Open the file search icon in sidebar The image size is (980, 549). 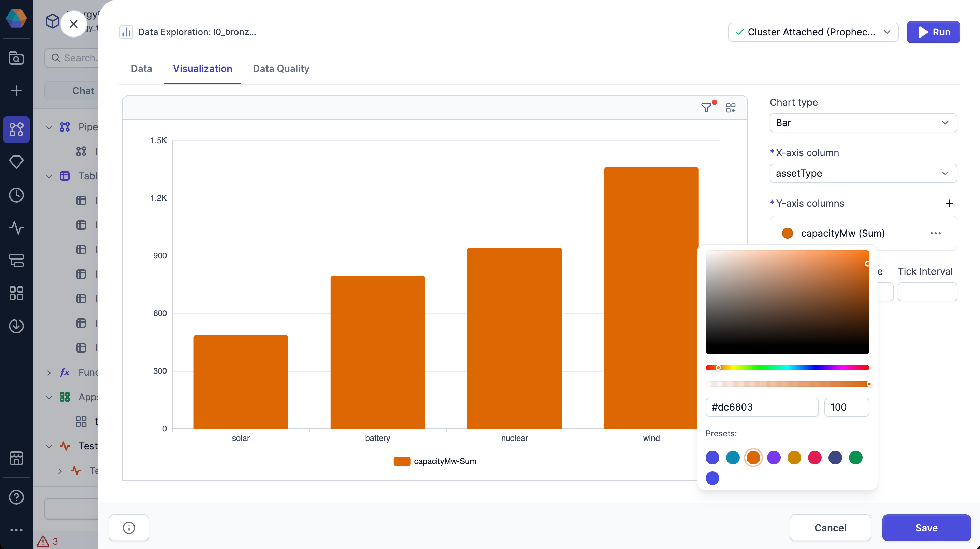[x=16, y=58]
